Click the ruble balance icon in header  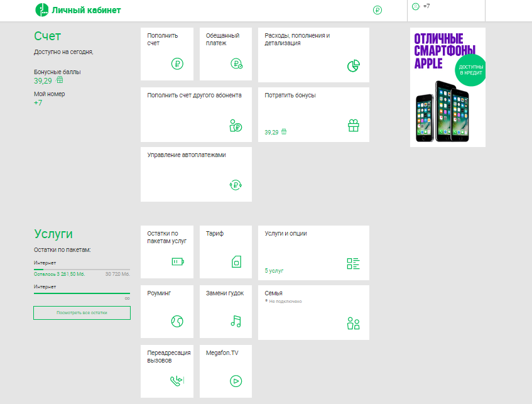pyautogui.click(x=377, y=10)
